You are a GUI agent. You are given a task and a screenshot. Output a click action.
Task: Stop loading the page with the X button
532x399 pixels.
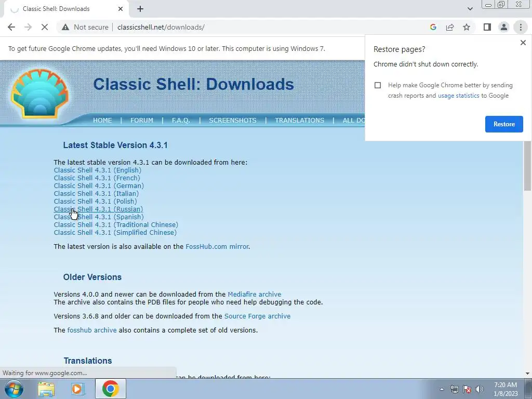45,27
